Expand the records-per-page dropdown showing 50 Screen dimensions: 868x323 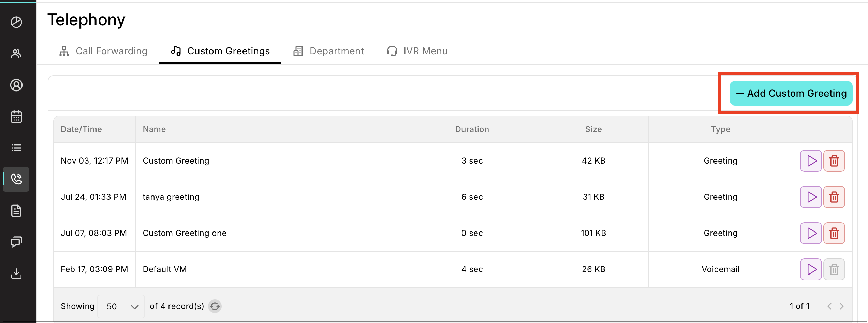pyautogui.click(x=121, y=306)
